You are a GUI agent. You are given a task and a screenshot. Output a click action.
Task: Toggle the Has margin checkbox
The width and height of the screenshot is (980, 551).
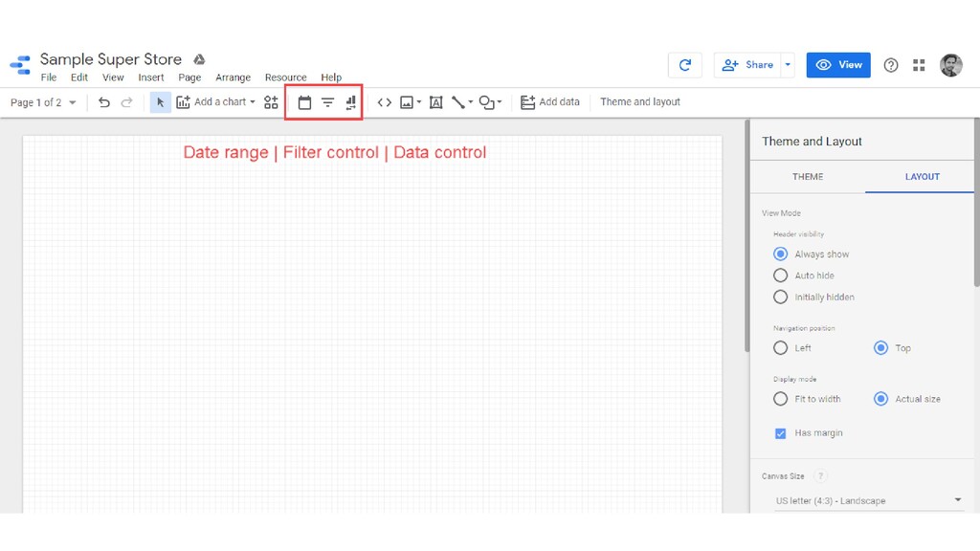(x=780, y=433)
